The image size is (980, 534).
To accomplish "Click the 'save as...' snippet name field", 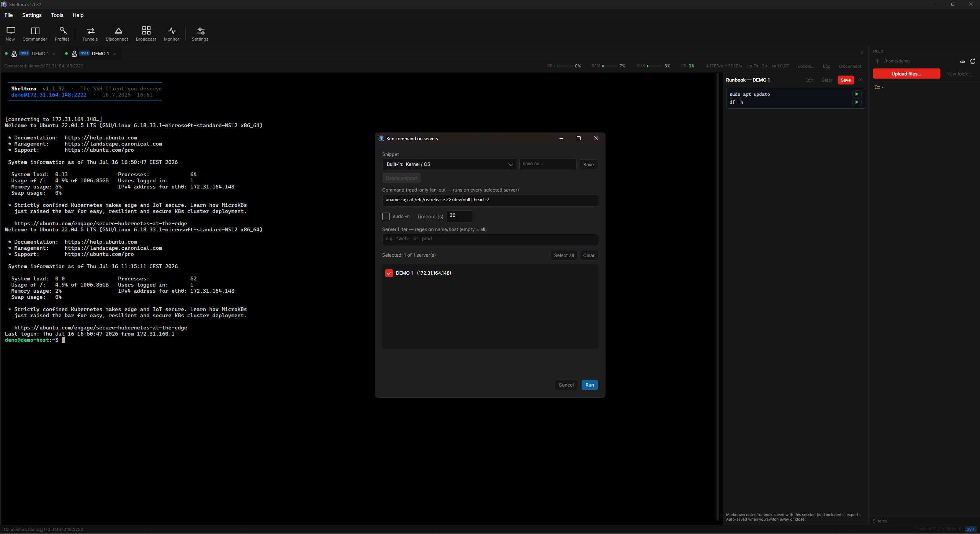I will pos(548,164).
